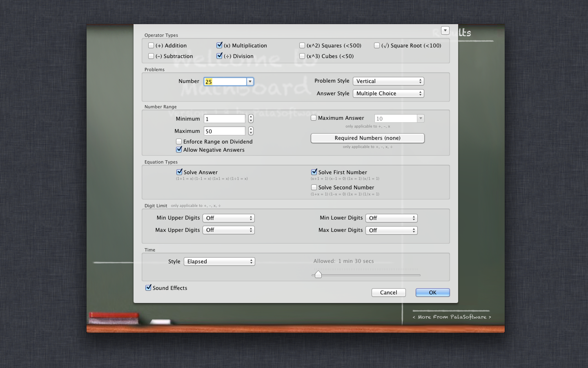Click the Minimum value stepper
This screenshot has width=588, height=368.
click(x=251, y=119)
